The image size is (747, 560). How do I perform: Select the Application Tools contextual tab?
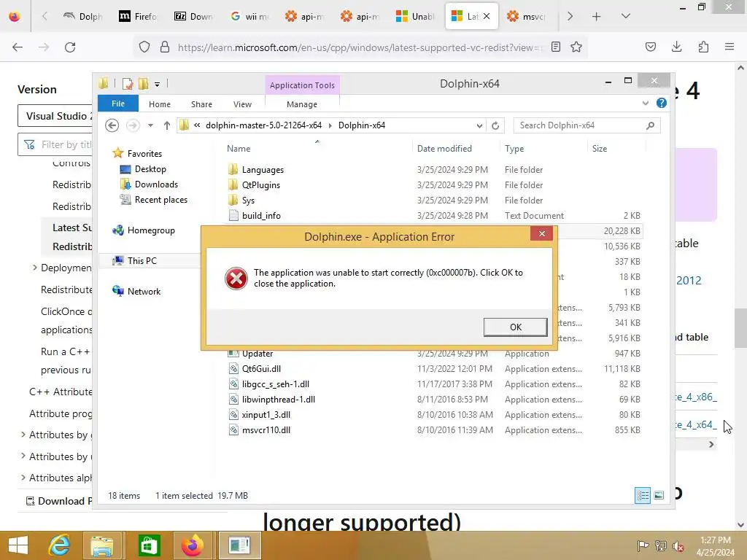point(302,85)
